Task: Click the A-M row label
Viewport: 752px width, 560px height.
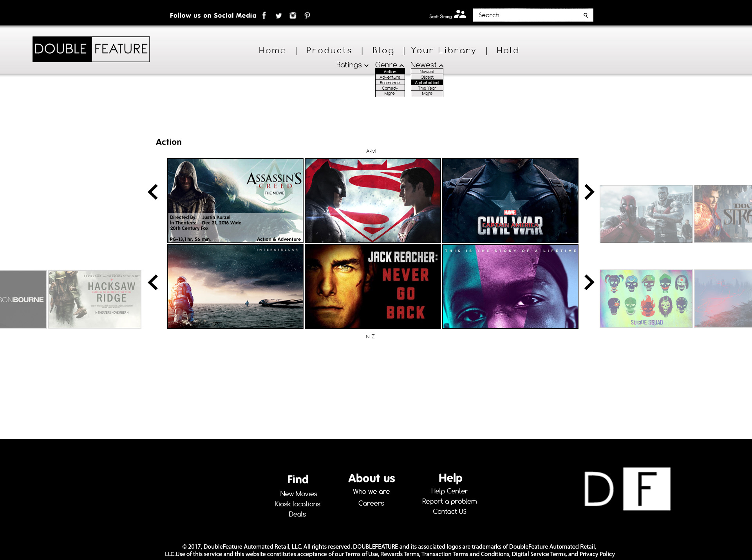Action: tap(371, 151)
